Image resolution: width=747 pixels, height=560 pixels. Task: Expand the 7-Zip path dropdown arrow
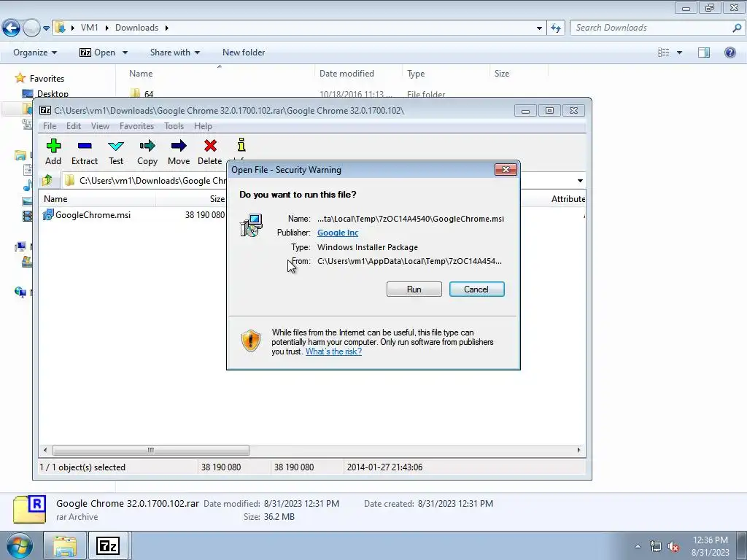pyautogui.click(x=580, y=181)
